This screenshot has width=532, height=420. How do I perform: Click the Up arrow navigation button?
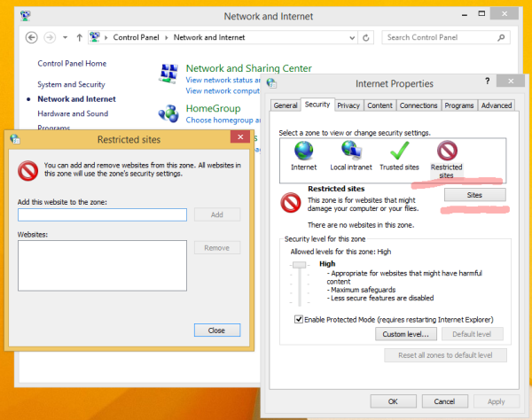79,37
